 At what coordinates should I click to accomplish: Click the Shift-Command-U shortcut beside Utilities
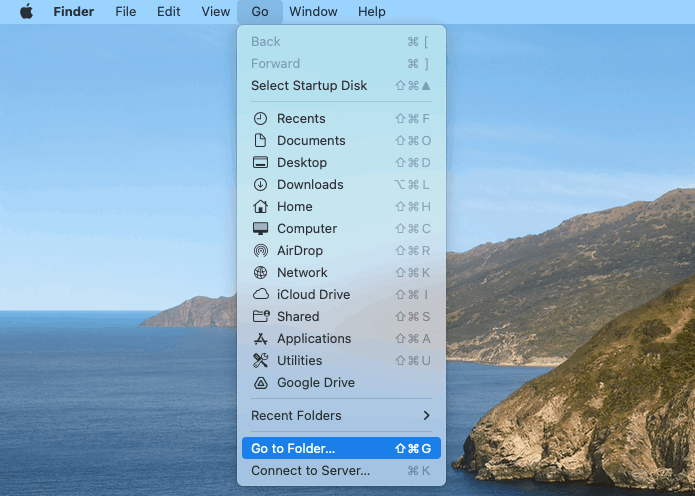point(413,360)
